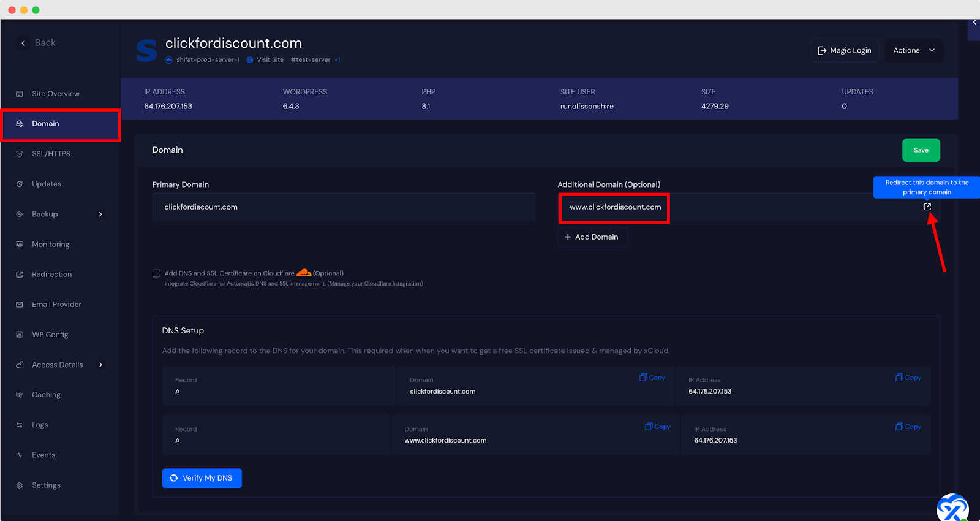Copy the clickfordiscount.com domain record

point(652,378)
